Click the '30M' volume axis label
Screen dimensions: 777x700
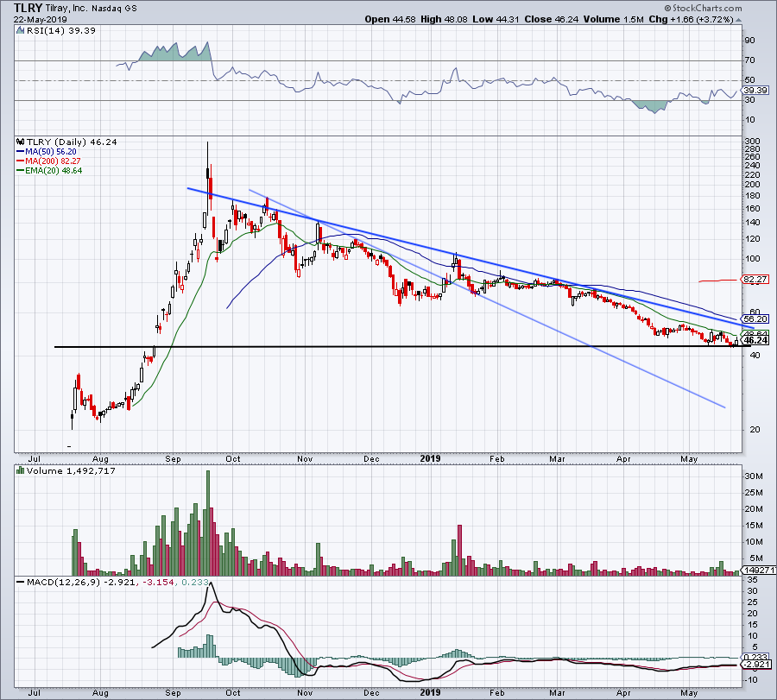point(754,476)
